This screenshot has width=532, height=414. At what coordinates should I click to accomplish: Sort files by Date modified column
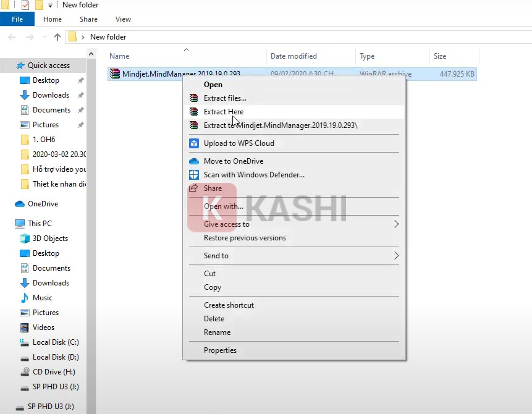[293, 56]
